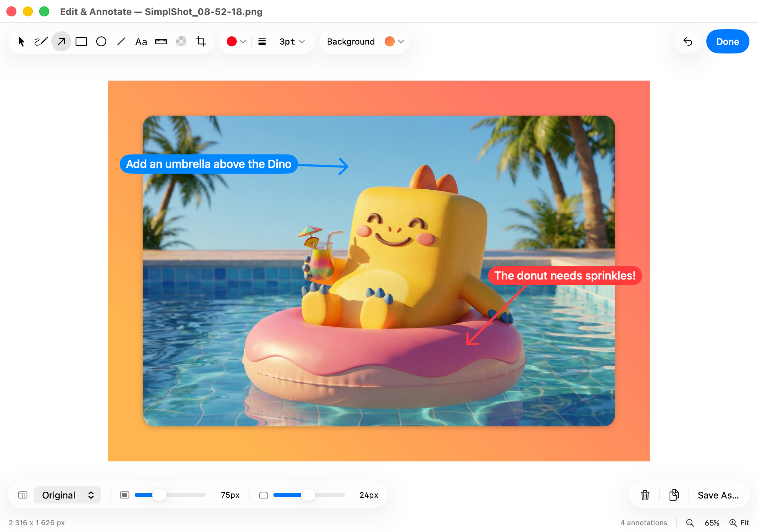758x532 pixels.
Task: Select the straight line tool
Action: pyautogui.click(x=121, y=42)
